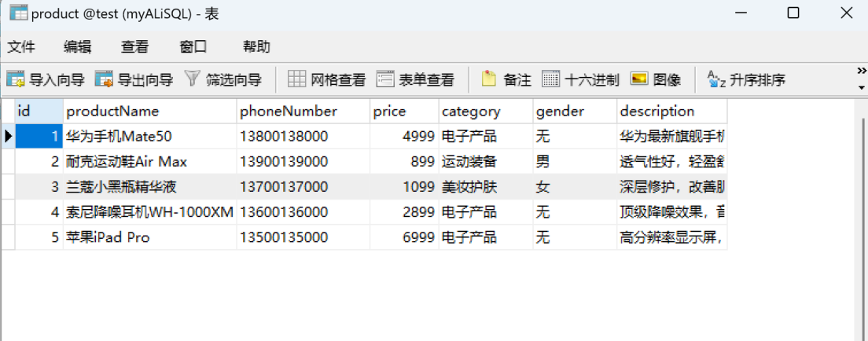Open the Filter Wizard (筛选向导)

click(x=223, y=80)
